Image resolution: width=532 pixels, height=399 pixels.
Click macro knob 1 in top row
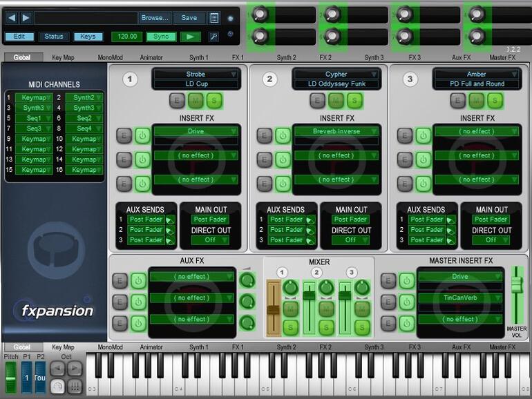pyautogui.click(x=260, y=14)
